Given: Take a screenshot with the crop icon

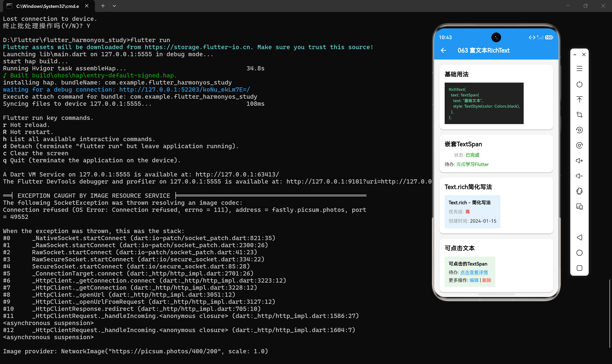Looking at the screenshot, I should click(x=579, y=115).
